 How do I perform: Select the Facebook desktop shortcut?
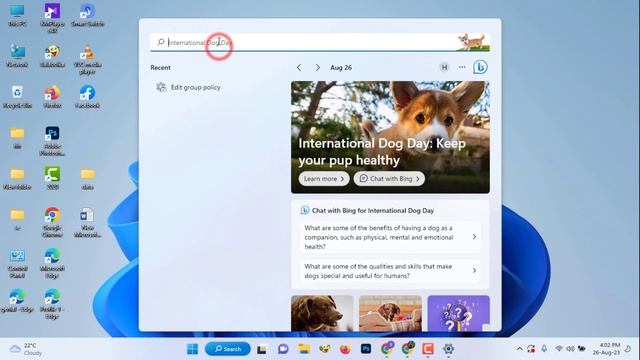pyautogui.click(x=87, y=97)
